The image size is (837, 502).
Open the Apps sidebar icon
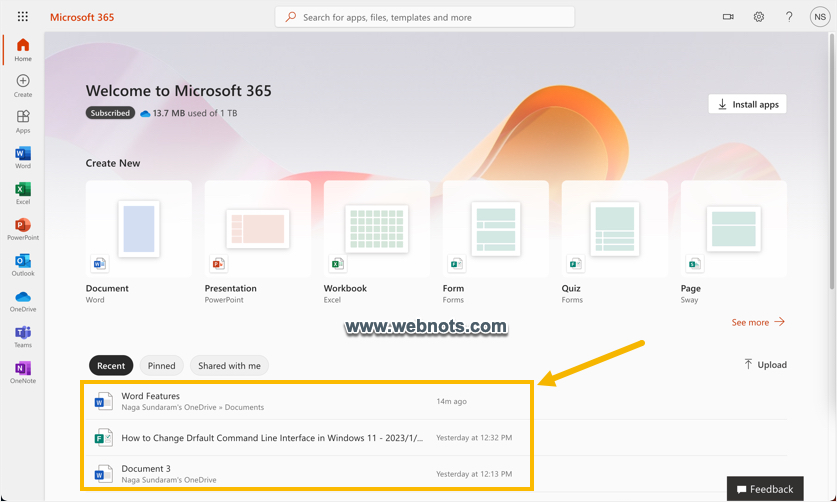23,122
